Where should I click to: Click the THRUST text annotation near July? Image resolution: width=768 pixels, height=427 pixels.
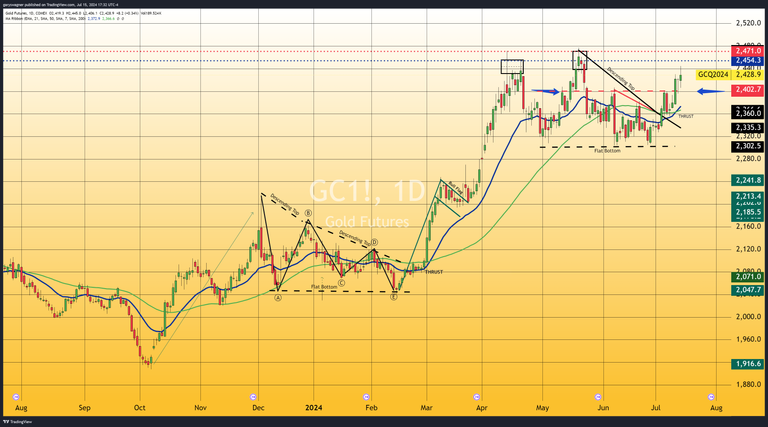[685, 116]
